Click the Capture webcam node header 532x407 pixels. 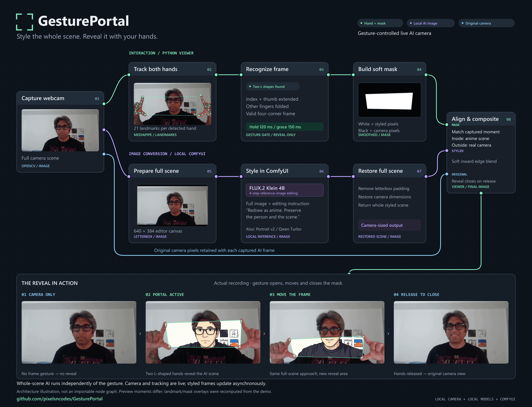click(60, 98)
